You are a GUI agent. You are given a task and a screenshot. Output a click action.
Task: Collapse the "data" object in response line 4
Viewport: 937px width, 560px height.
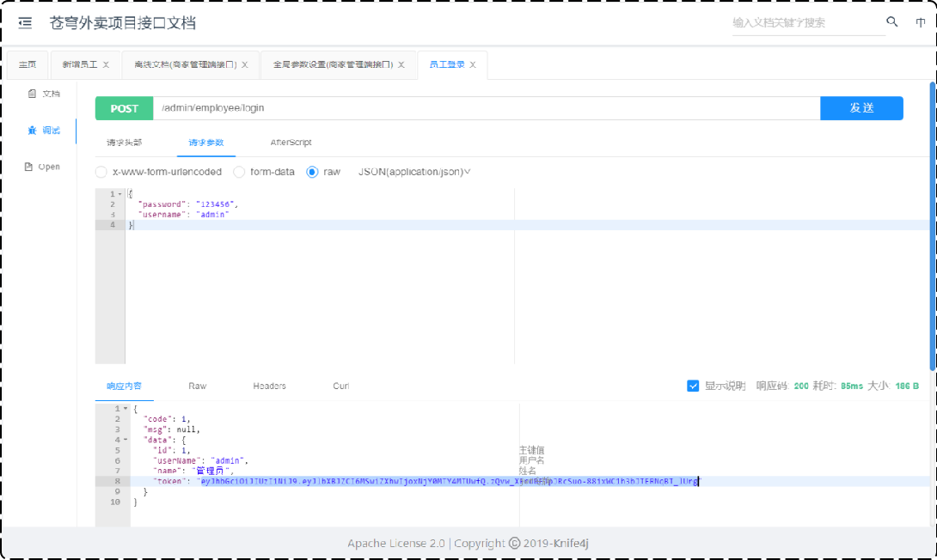[x=126, y=440]
